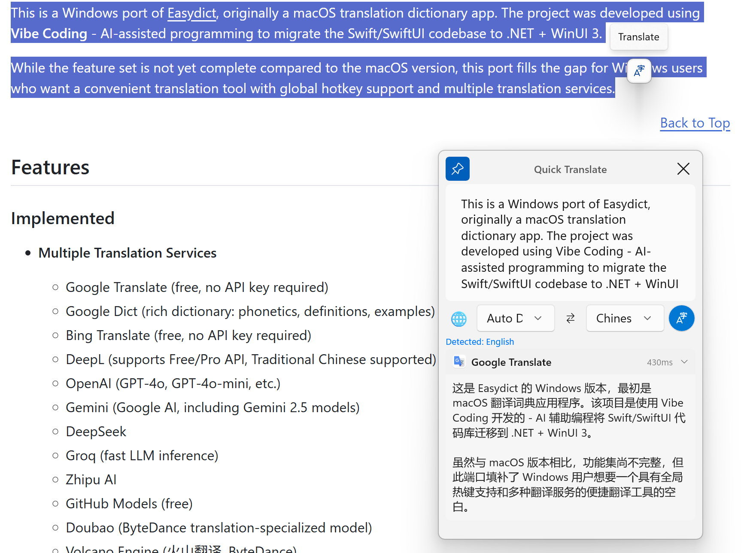Click the Chinese translation result text
The width and height of the screenshot is (756, 553).
tap(569, 448)
